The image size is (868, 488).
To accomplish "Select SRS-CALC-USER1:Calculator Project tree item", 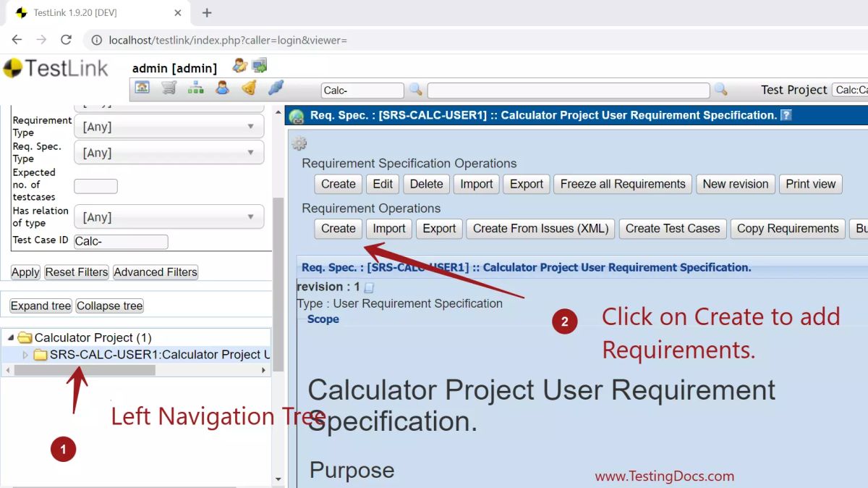I will click(x=159, y=355).
